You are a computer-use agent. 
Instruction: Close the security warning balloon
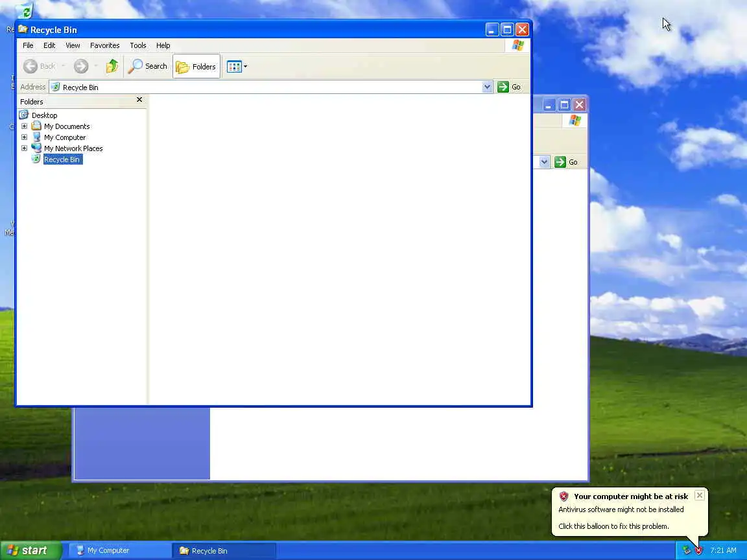[x=700, y=495]
